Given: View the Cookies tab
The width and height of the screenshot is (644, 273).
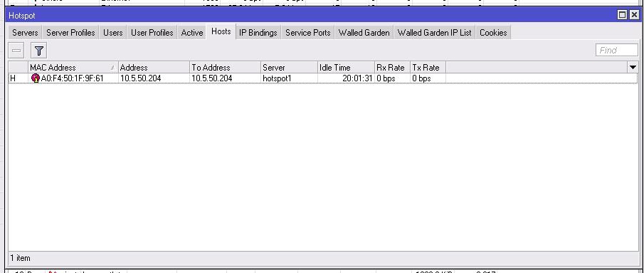Looking at the screenshot, I should pos(493,33).
